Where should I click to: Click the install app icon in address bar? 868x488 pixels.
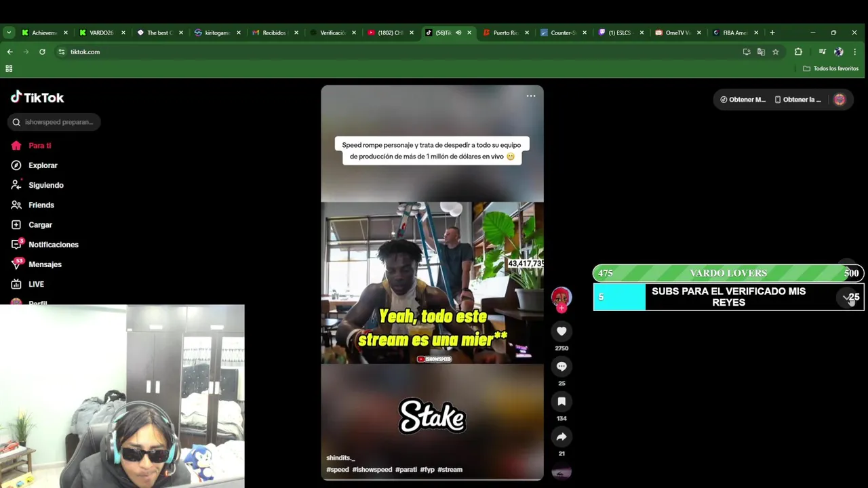[x=747, y=52]
